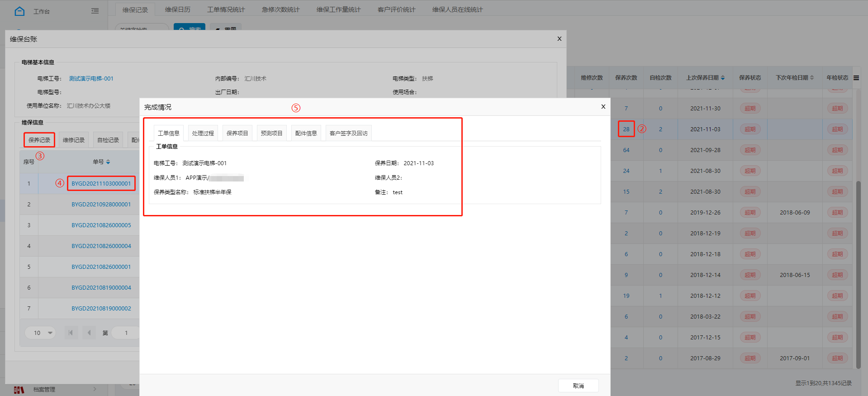Screen dimensions: 868x396
Task: Sort by 上次保养日期 column
Action: (x=723, y=78)
